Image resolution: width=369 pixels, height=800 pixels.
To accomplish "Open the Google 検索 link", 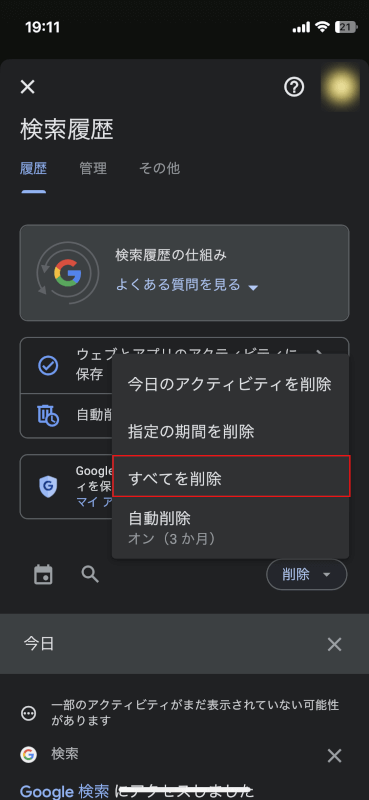I will pyautogui.click(x=64, y=791).
